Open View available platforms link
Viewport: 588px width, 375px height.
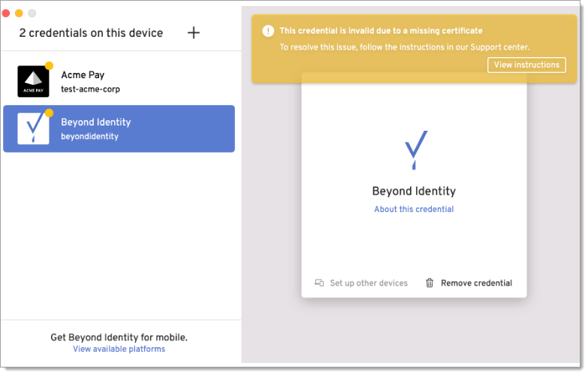(x=119, y=349)
